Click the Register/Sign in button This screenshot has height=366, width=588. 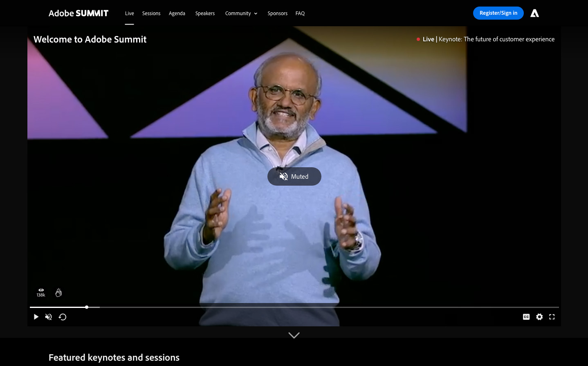coord(498,13)
